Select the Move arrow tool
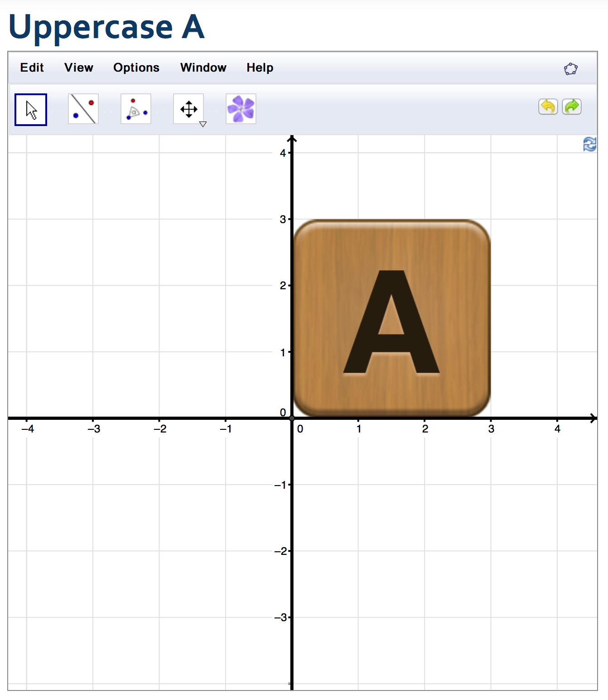 click(x=31, y=109)
